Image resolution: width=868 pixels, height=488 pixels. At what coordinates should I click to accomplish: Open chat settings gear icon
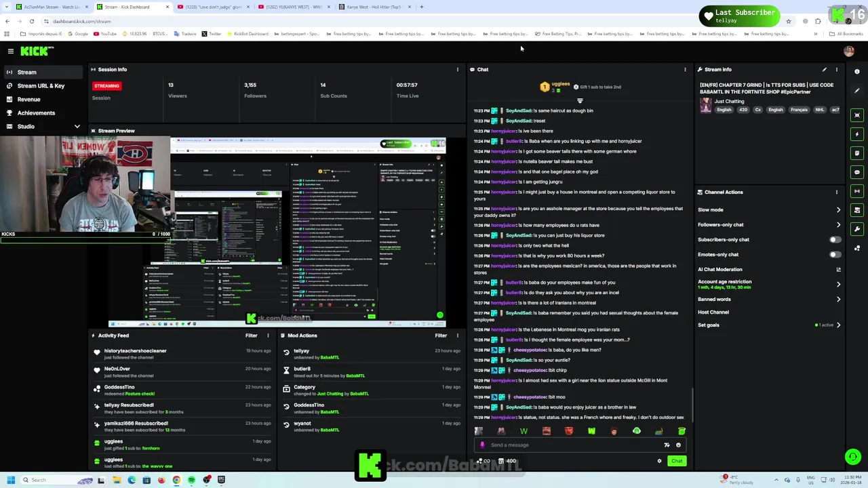pyautogui.click(x=659, y=461)
